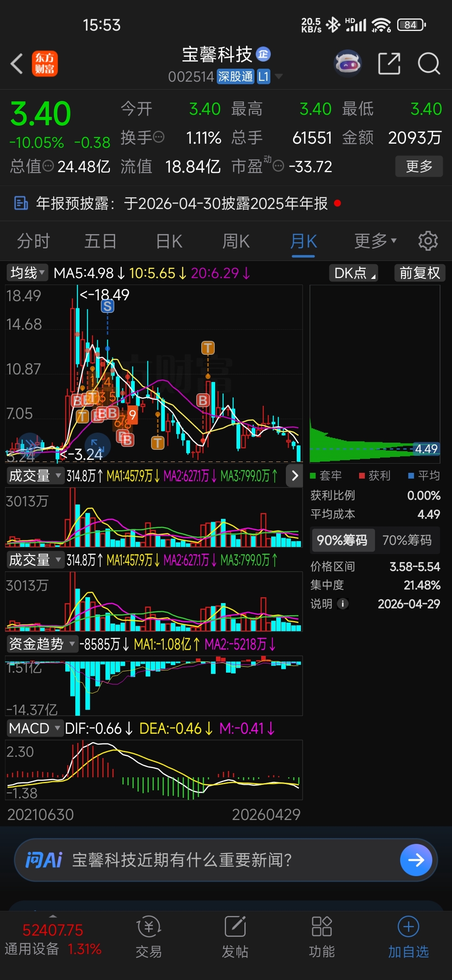Tap the 宝馨科技 stock title
This screenshot has height=980, width=452.
tap(217, 54)
